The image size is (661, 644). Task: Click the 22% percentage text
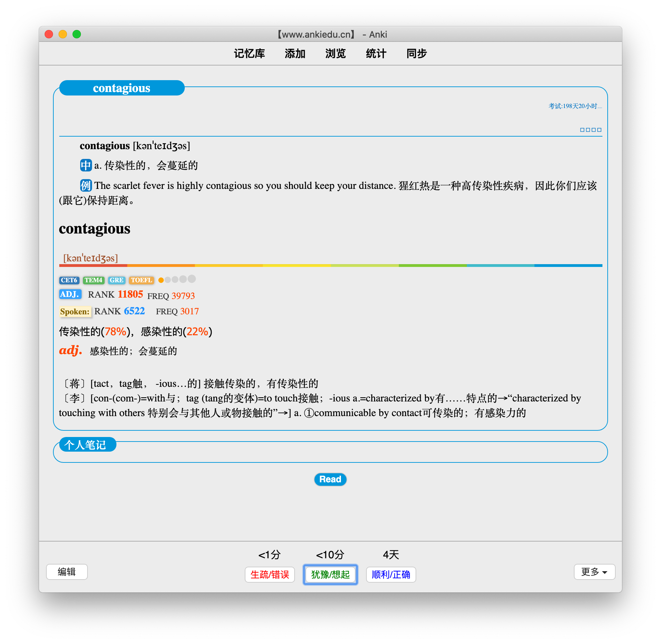tap(197, 331)
